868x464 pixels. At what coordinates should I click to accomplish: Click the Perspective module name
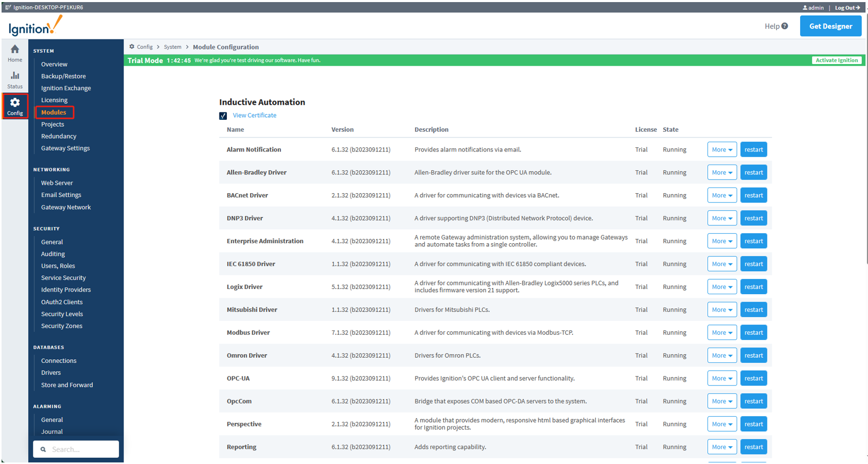pos(244,424)
